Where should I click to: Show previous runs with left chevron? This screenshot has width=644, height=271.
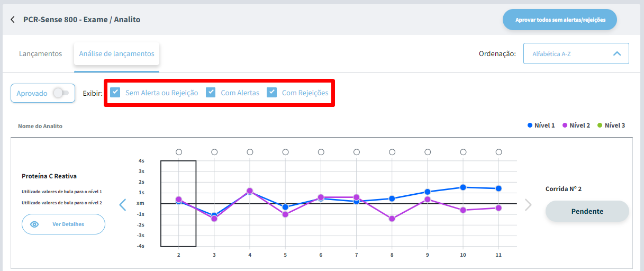click(x=123, y=205)
